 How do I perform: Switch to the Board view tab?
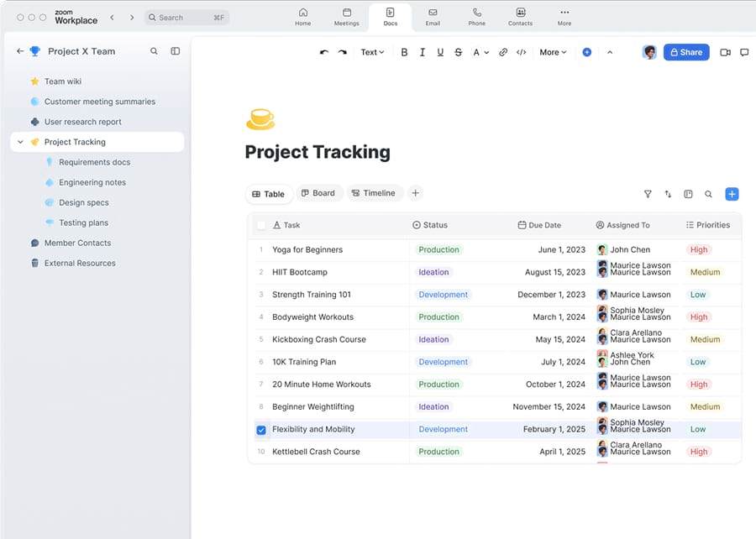point(318,193)
